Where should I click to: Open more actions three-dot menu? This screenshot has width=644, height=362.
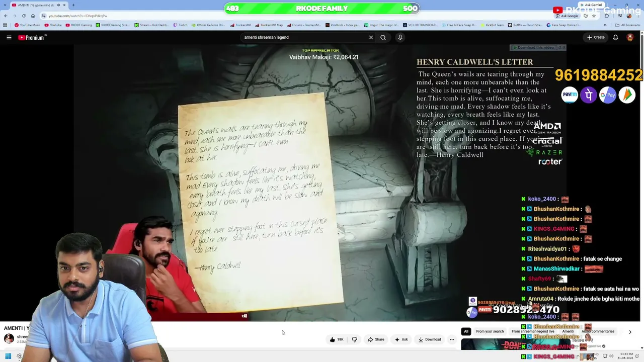[x=452, y=339]
